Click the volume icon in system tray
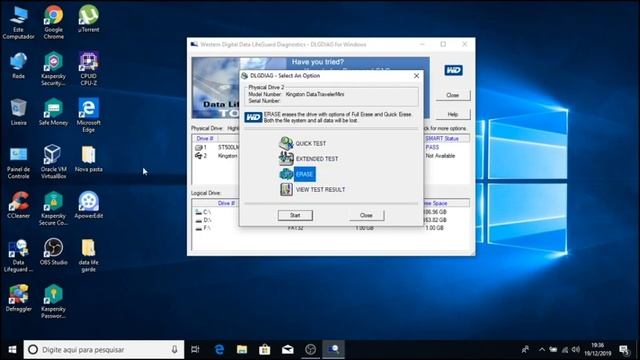Image resolution: width=640 pixels, height=360 pixels. pos(576,350)
